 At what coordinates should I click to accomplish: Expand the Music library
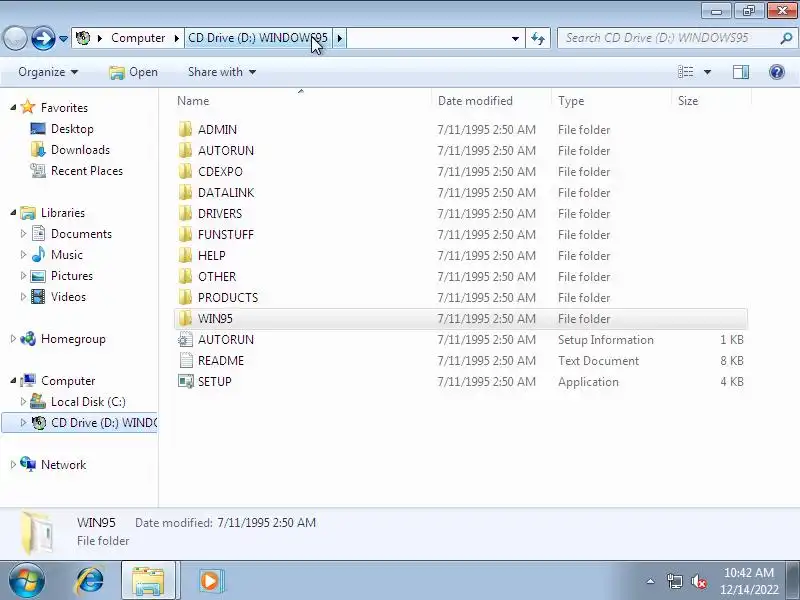pyautogui.click(x=23, y=254)
